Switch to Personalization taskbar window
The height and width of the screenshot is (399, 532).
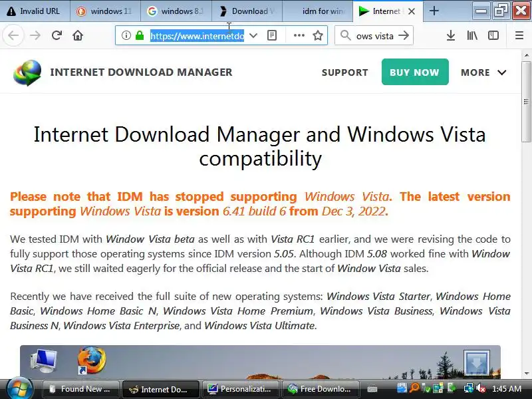pyautogui.click(x=241, y=389)
